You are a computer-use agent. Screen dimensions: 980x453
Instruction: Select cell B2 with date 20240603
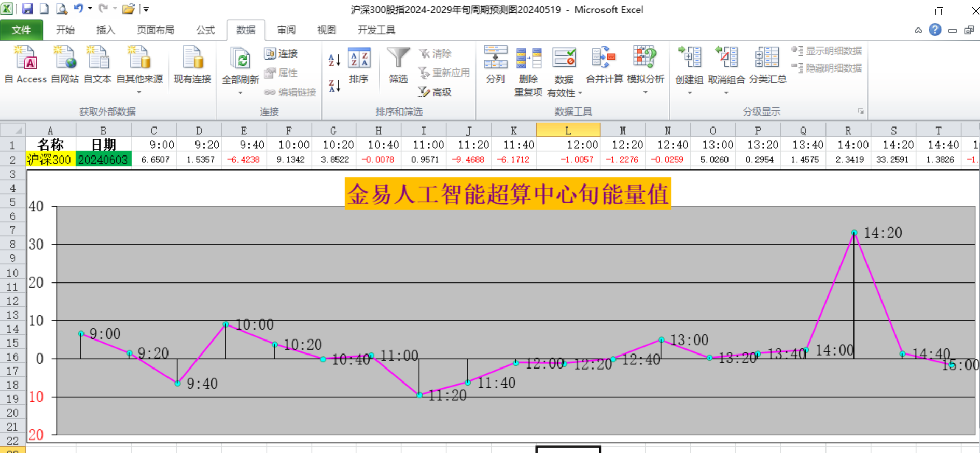(103, 160)
